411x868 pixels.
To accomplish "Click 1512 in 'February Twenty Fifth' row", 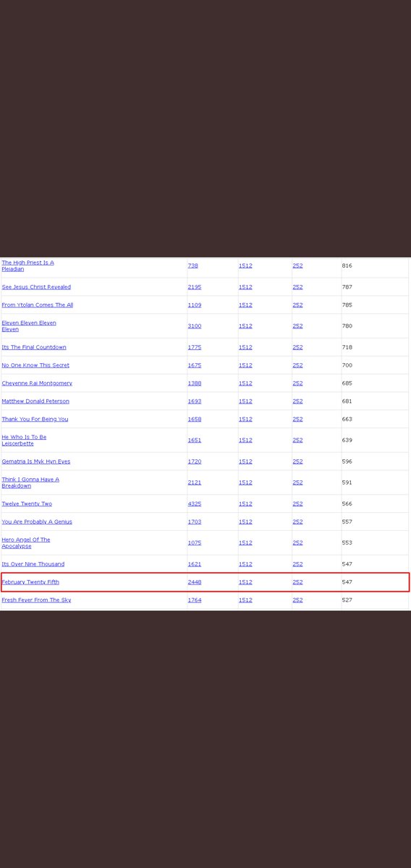I will 246,582.
